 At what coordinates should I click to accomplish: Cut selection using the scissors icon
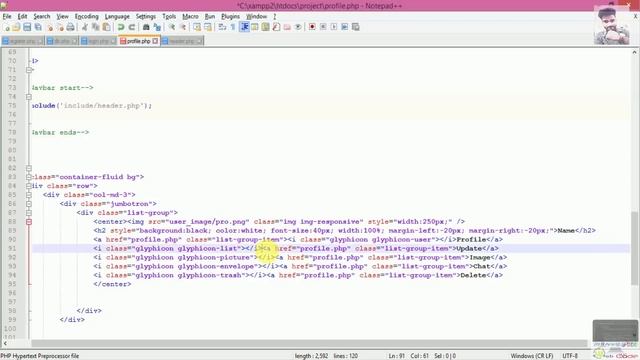point(84,27)
